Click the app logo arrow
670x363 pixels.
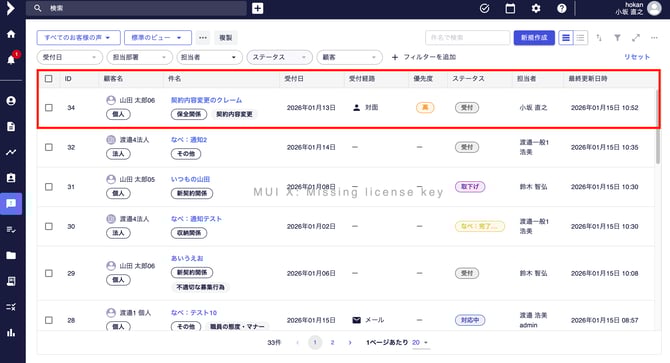pyautogui.click(x=11, y=8)
